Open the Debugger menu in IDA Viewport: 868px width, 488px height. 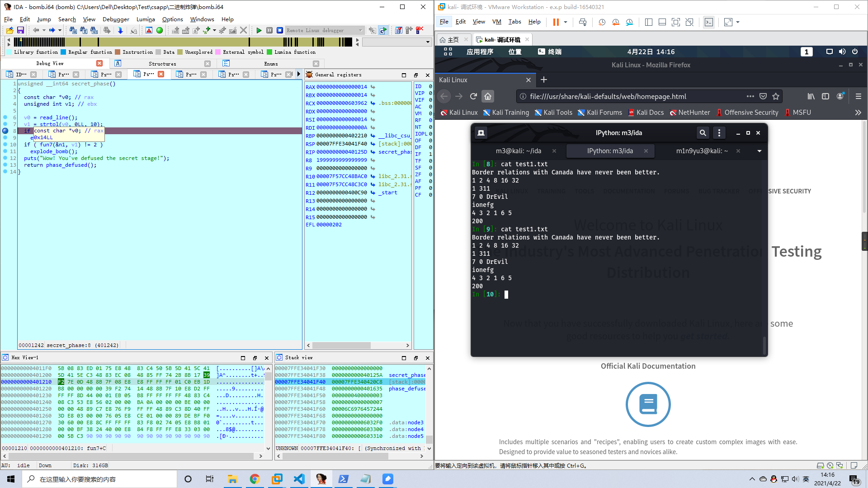[x=116, y=19]
